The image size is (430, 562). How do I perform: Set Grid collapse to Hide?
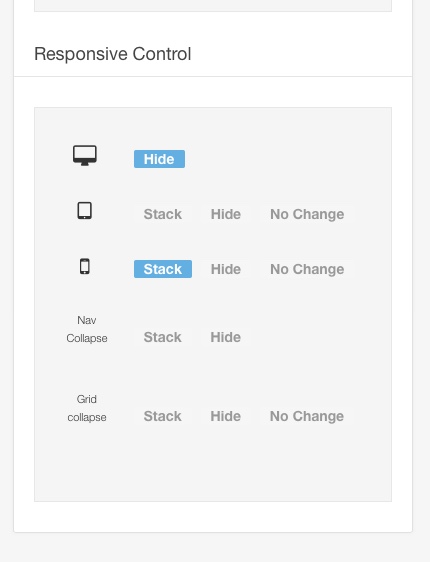226,416
